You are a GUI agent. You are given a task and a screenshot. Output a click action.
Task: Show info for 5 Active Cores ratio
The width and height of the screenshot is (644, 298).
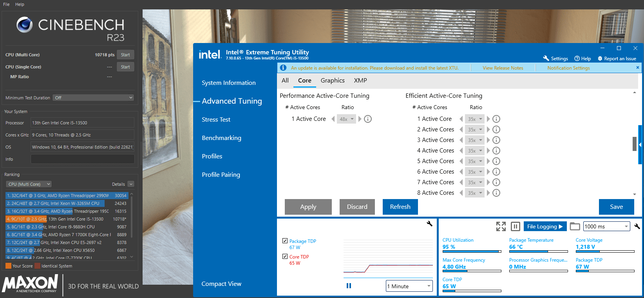[496, 161]
